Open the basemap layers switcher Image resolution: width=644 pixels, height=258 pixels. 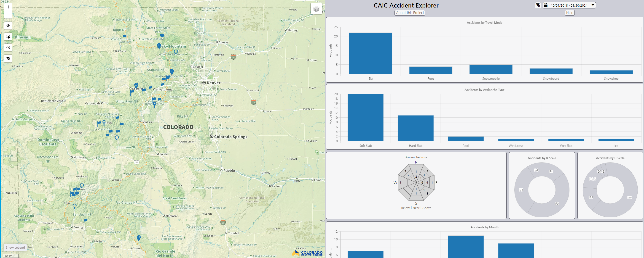tap(316, 9)
